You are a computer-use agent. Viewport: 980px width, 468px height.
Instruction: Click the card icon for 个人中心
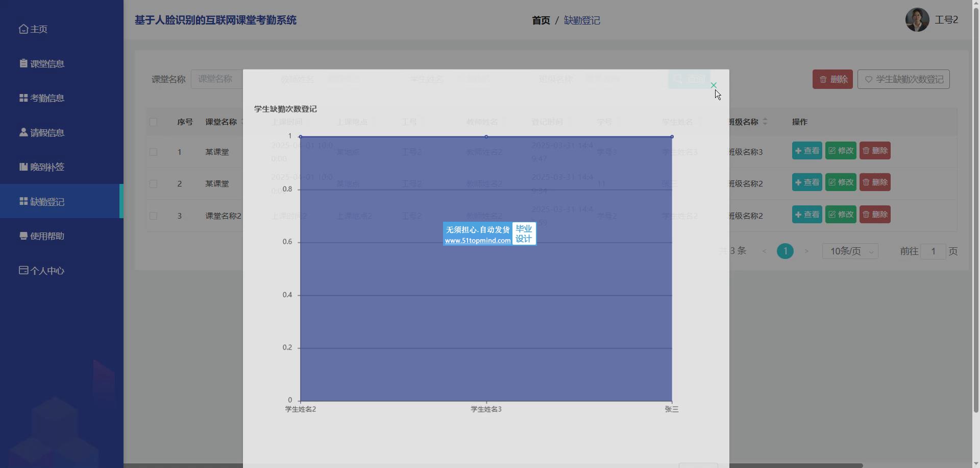click(x=23, y=270)
